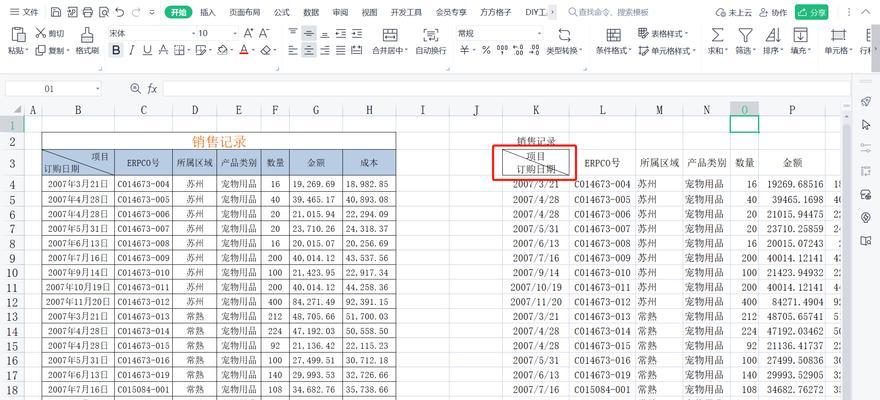Viewport: 880px width, 400px height.
Task: Align text to top of cell
Action: coord(292,34)
